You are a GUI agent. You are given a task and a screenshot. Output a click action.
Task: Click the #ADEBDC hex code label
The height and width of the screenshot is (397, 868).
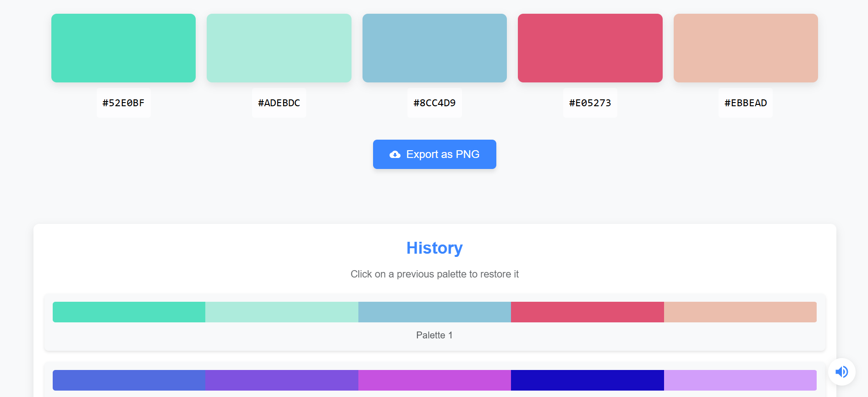[x=279, y=103]
